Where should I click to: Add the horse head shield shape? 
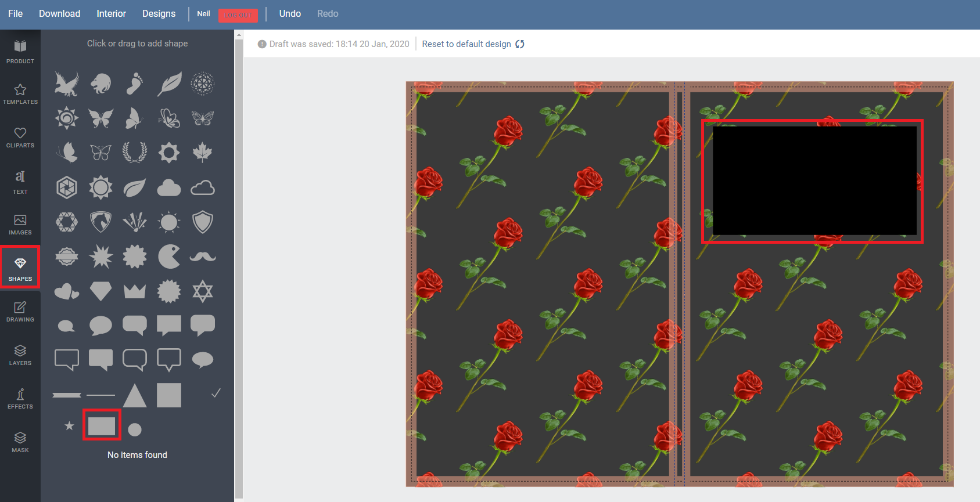coord(100,222)
